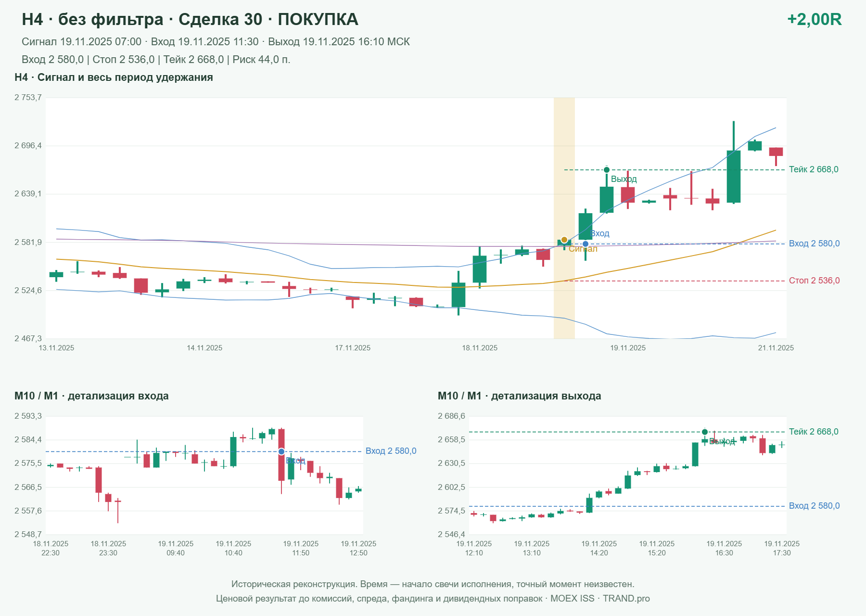Click the '19.11.2025 11:50' time label
The image size is (866, 616).
click(x=301, y=548)
